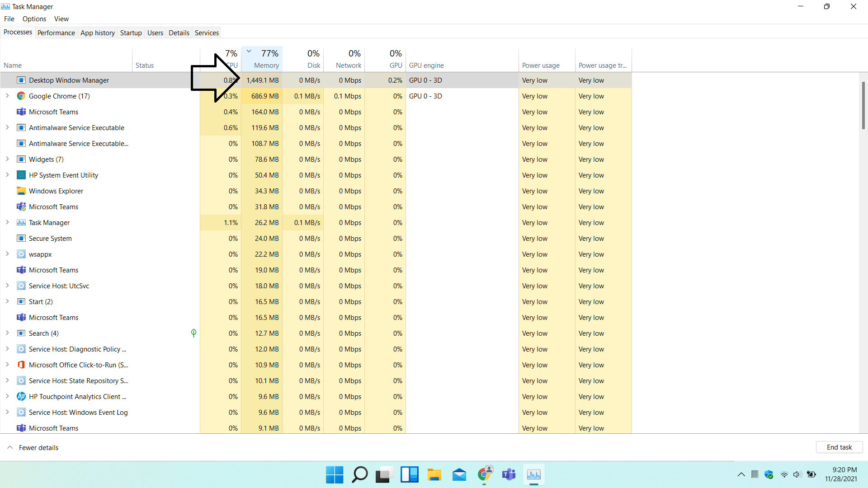Click the Task Manager icon in the taskbar

tap(533, 475)
